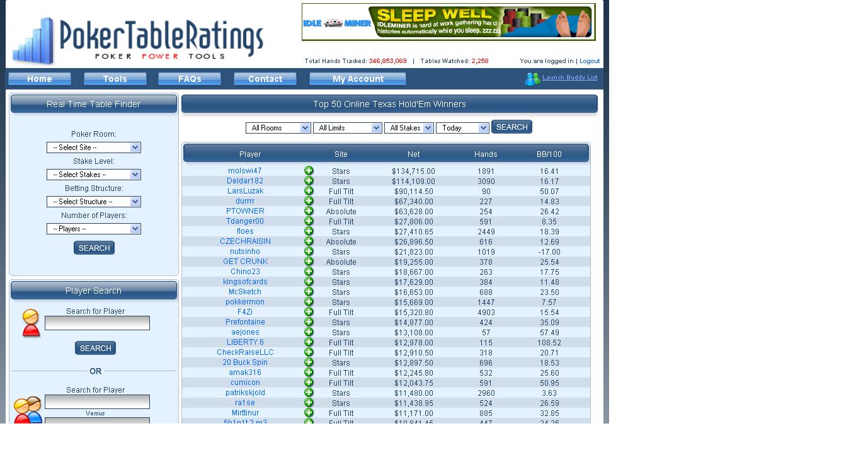The height and width of the screenshot is (450, 868).
Task: Click the plus icon next to ra1se
Action: point(309,403)
